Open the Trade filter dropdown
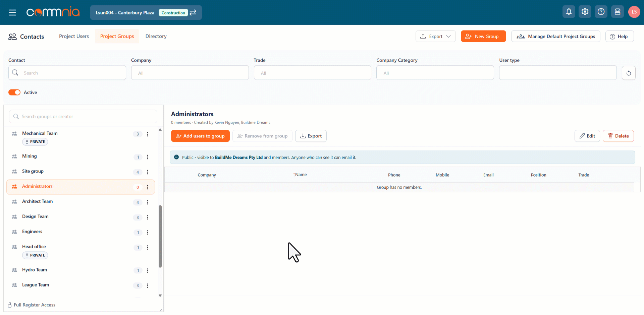Screen dimensions: 644x315 (313, 73)
